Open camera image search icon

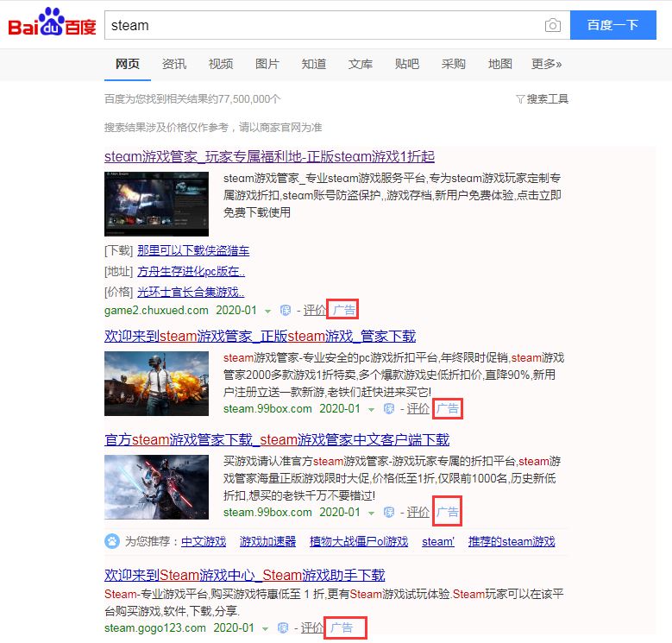(552, 25)
